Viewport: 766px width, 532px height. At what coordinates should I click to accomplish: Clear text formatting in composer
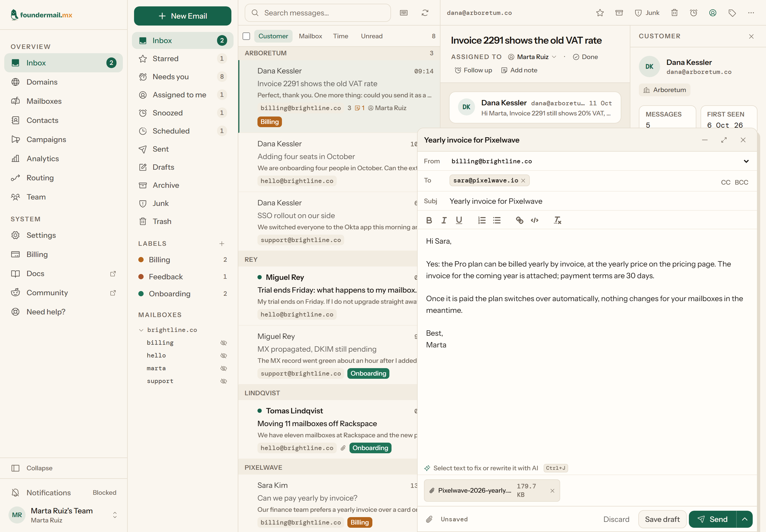click(557, 220)
